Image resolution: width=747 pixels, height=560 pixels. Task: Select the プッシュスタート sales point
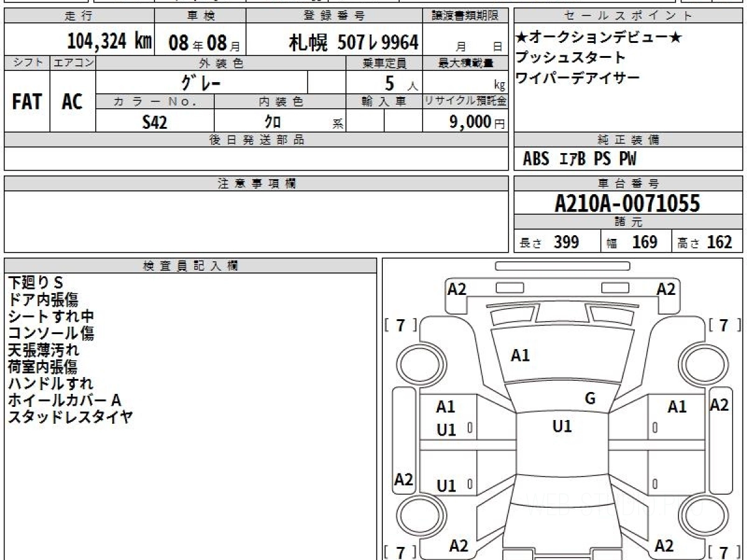tap(570, 58)
